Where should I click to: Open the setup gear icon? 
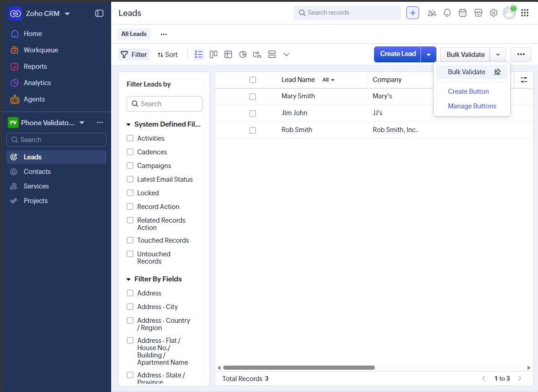(x=493, y=13)
